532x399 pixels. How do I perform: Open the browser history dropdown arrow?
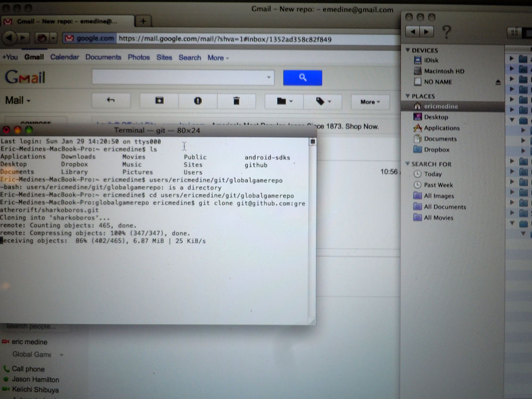click(53, 38)
